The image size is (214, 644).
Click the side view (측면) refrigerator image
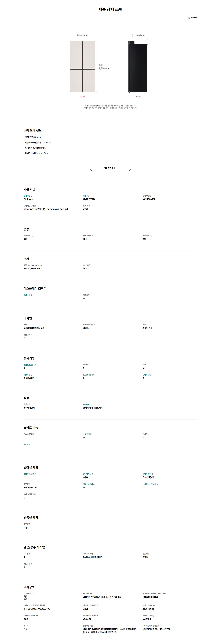(x=138, y=67)
